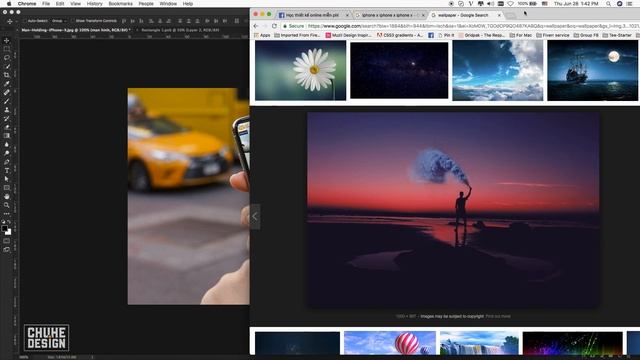
Task: Select the Brush tool
Action: 7,101
